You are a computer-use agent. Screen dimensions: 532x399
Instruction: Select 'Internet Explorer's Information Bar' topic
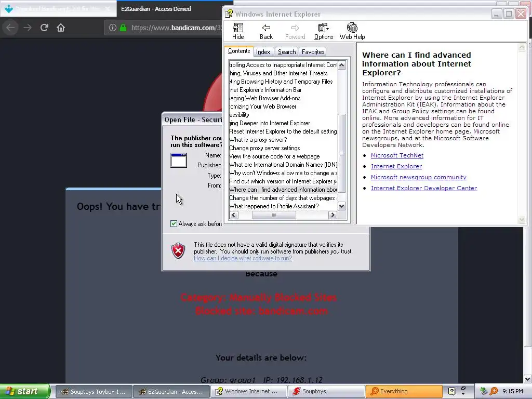click(265, 90)
